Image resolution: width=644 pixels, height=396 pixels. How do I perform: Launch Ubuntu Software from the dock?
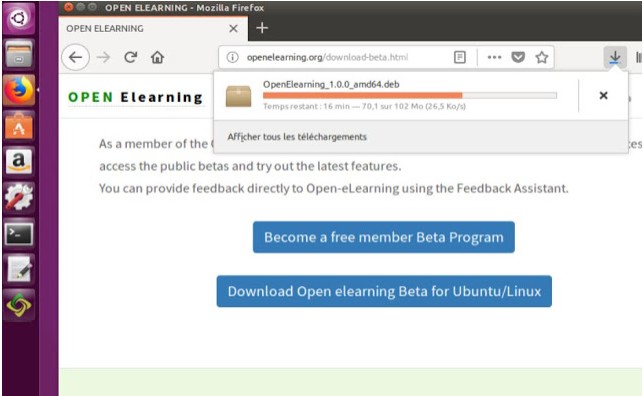[18, 126]
